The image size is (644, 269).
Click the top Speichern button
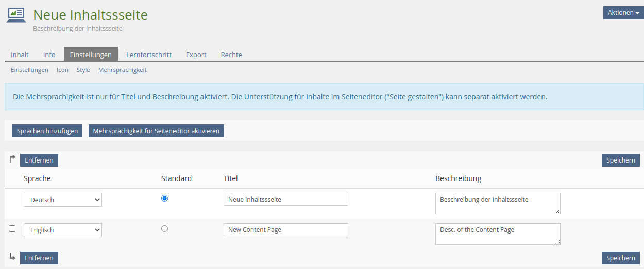(x=620, y=160)
